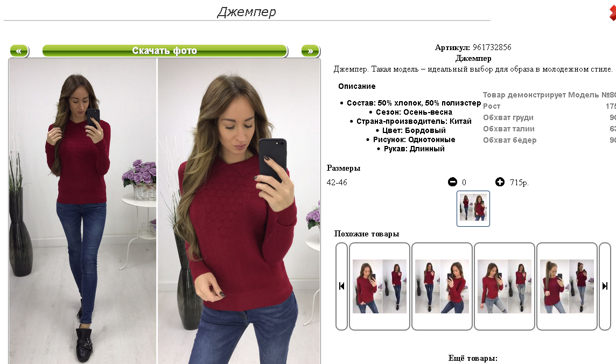This screenshot has width=616, height=364.
Task: Open the second similar product thumbnail
Action: click(442, 286)
